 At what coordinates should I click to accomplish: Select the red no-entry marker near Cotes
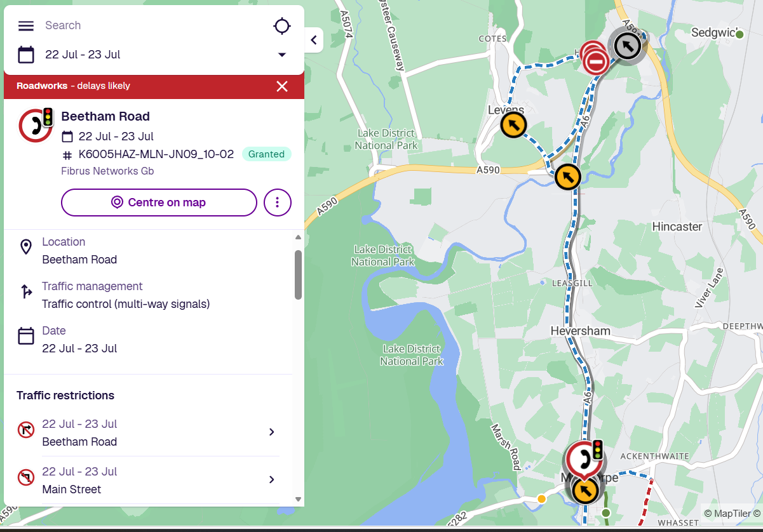coord(595,62)
